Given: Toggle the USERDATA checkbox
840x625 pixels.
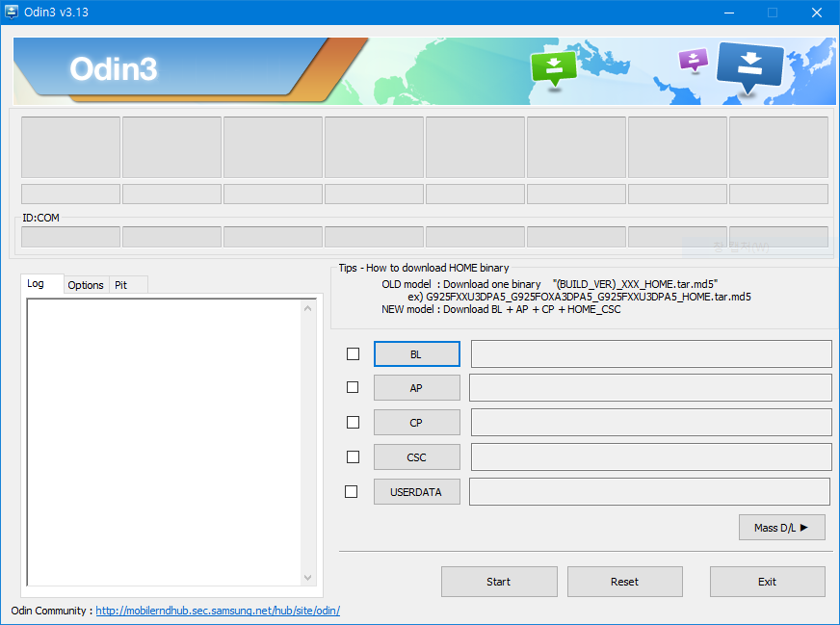Looking at the screenshot, I should click(352, 492).
